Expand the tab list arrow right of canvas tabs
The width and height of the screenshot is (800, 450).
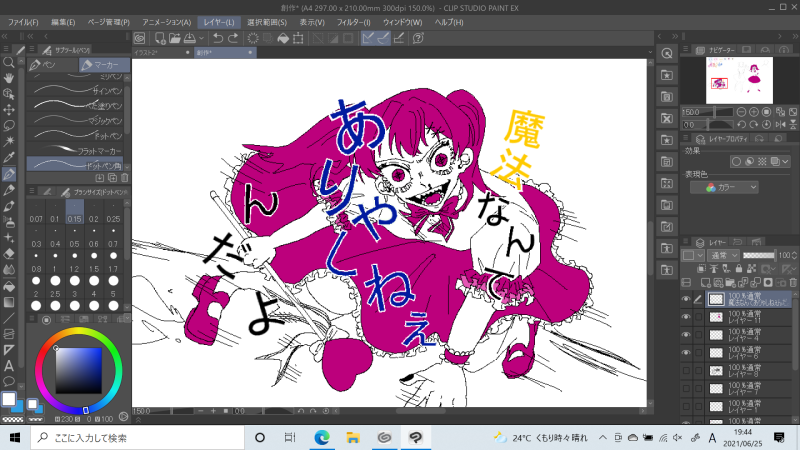[650, 52]
